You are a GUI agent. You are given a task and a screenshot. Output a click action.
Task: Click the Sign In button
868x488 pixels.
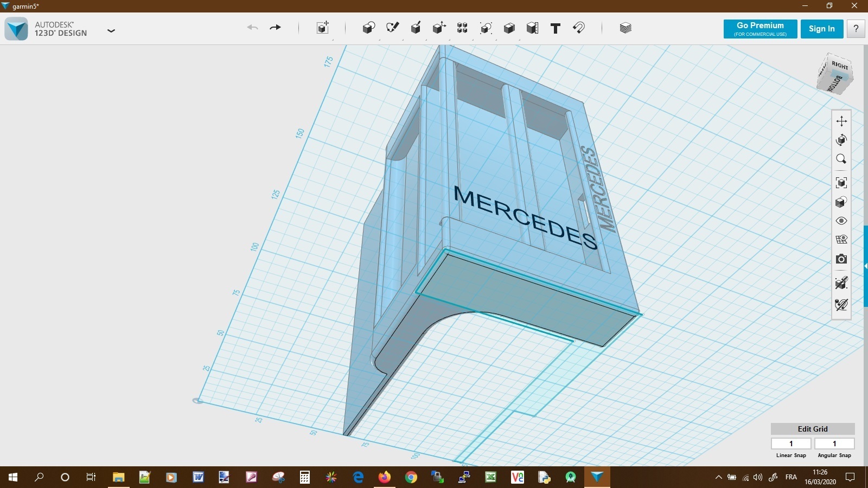(x=822, y=29)
